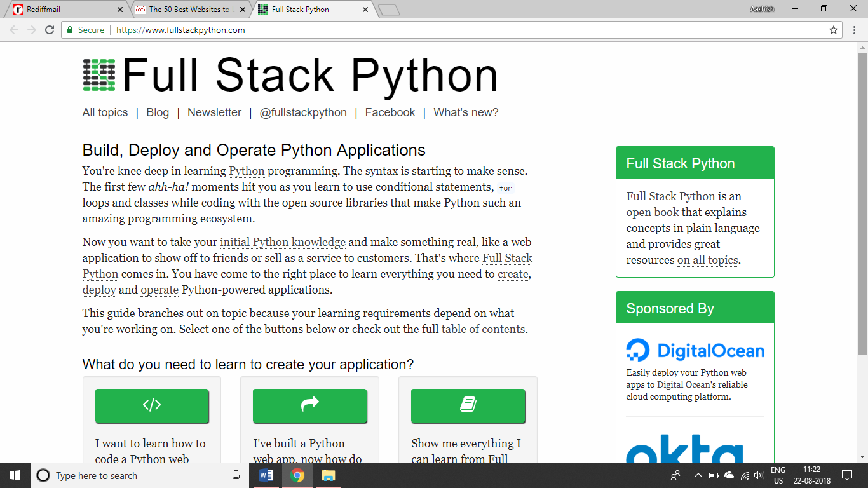Select the Full Stack Python tab

pyautogui.click(x=312, y=10)
